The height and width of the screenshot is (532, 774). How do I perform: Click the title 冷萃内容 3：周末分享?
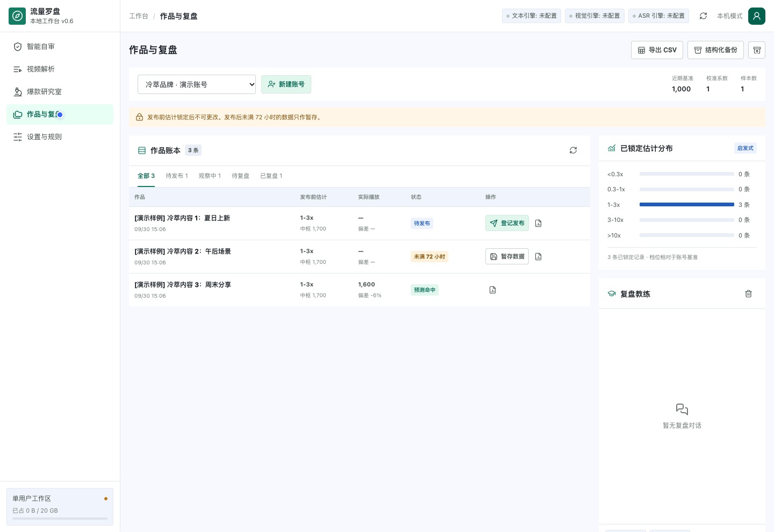(183, 285)
